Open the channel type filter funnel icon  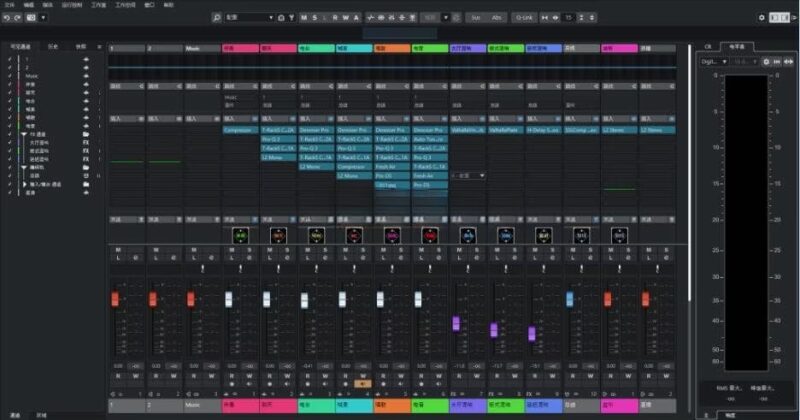(x=291, y=17)
